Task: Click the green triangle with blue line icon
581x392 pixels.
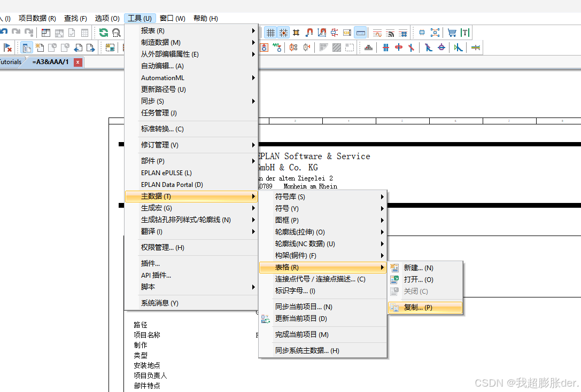Action: pos(459,48)
